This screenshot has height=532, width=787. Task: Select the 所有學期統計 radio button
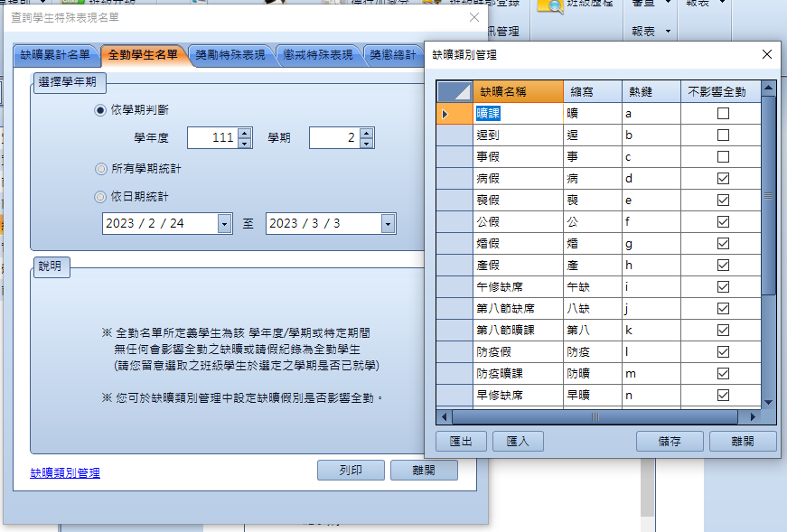coord(100,168)
